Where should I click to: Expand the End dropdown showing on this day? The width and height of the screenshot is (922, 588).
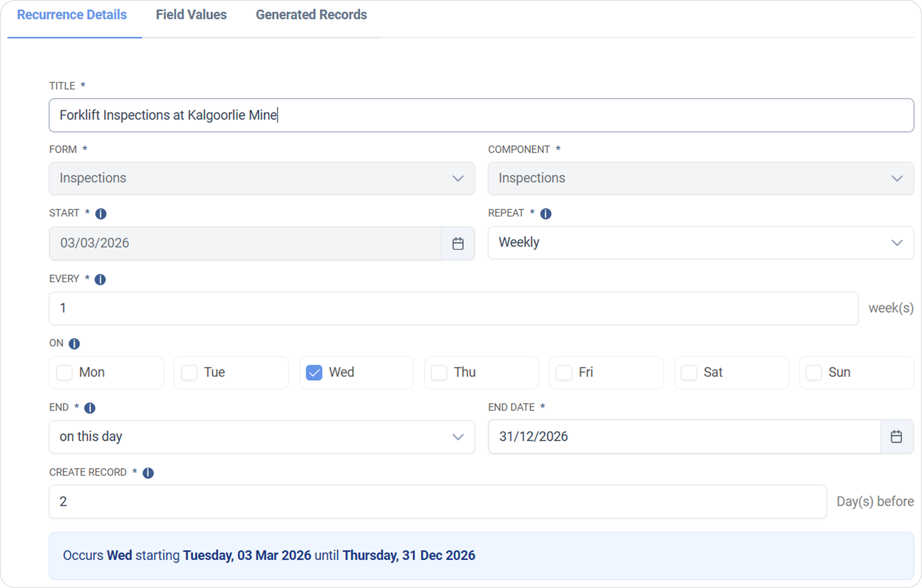click(x=262, y=437)
